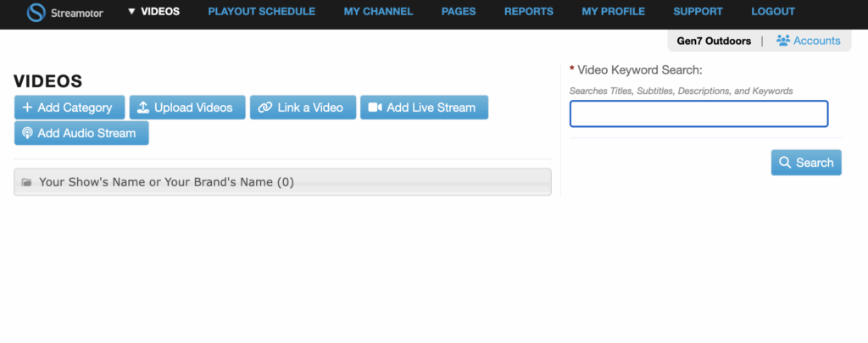Open the Reports section
The image size is (868, 343).
[528, 12]
